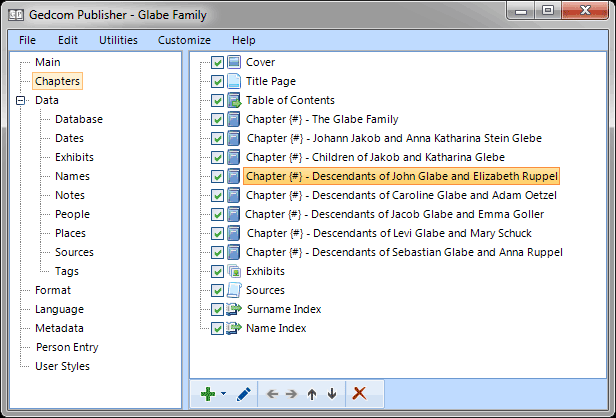Click the book icon for Levi Glabe chapter
616x418 pixels.
pyautogui.click(x=234, y=233)
